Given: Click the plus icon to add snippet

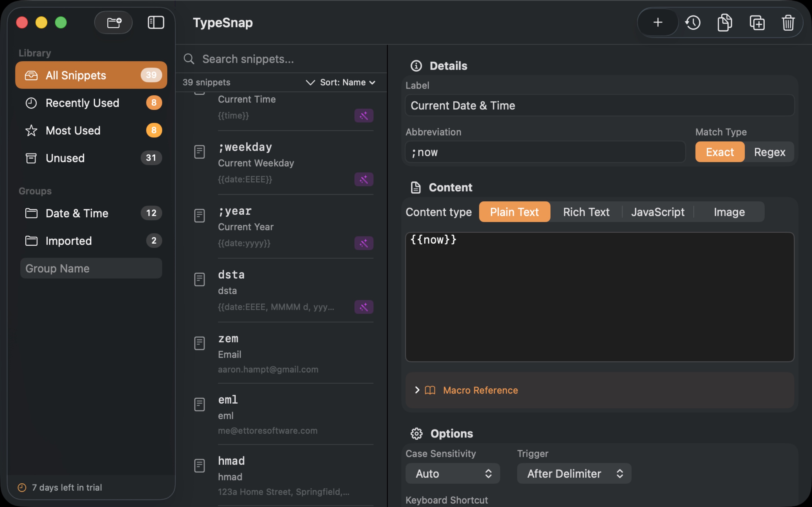Looking at the screenshot, I should 658,23.
